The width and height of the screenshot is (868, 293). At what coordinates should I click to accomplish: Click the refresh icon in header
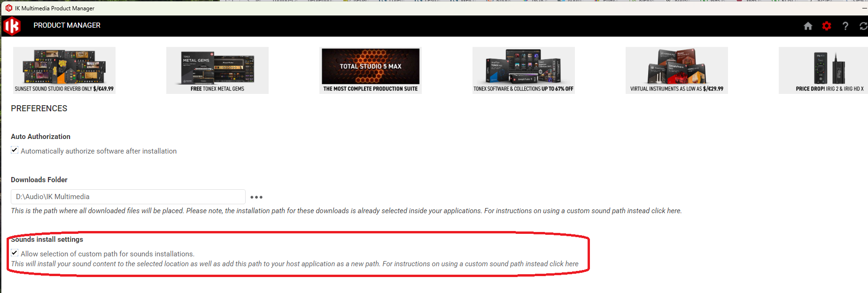[x=863, y=26]
